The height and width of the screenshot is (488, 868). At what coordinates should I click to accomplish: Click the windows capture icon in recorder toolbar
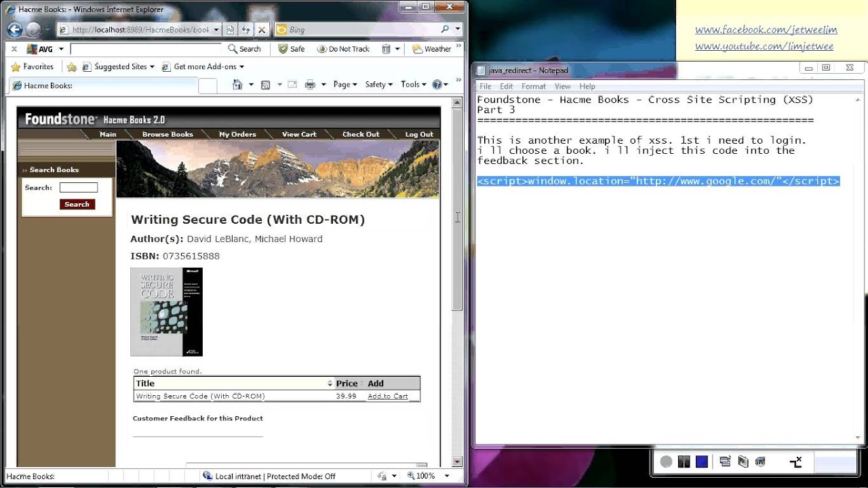(725, 462)
